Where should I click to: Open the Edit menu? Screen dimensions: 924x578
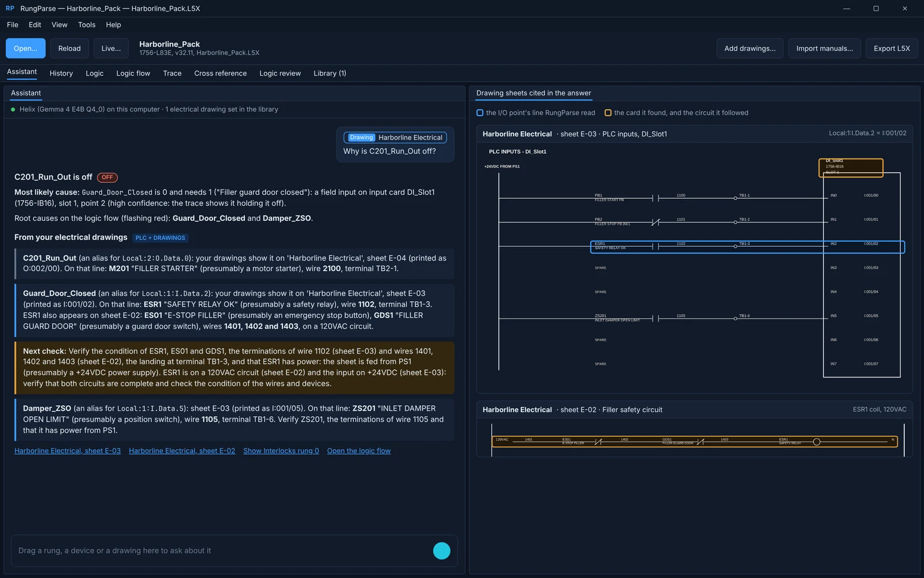tap(35, 25)
